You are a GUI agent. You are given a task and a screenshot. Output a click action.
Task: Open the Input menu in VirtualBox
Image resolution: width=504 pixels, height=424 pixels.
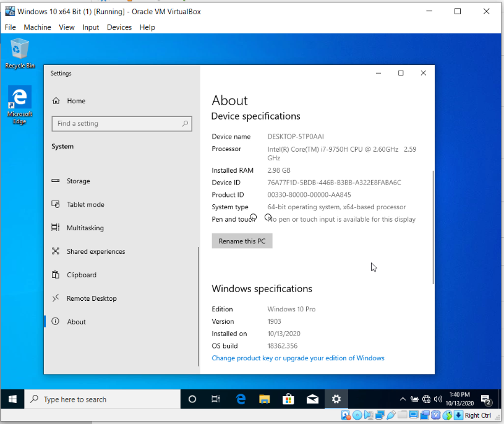(x=90, y=27)
